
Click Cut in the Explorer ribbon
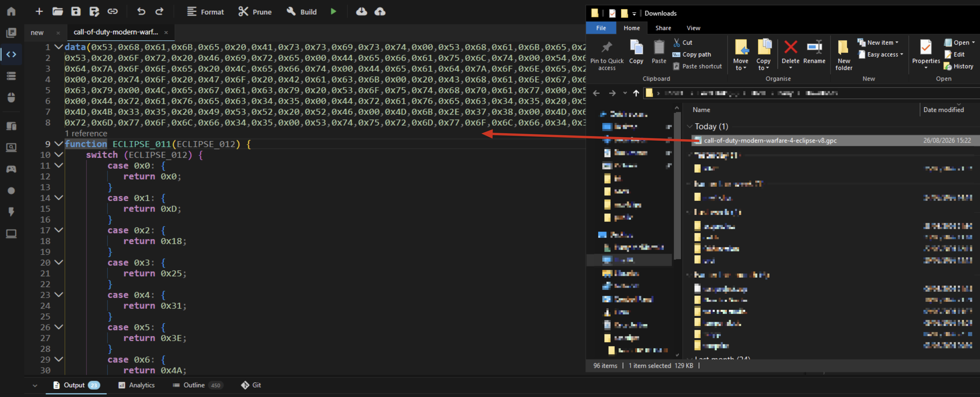[683, 43]
